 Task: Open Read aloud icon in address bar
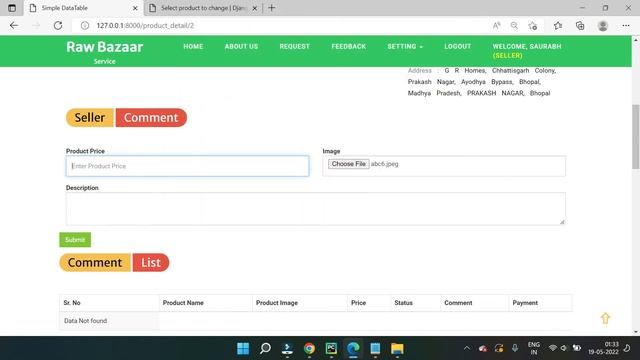[496, 25]
